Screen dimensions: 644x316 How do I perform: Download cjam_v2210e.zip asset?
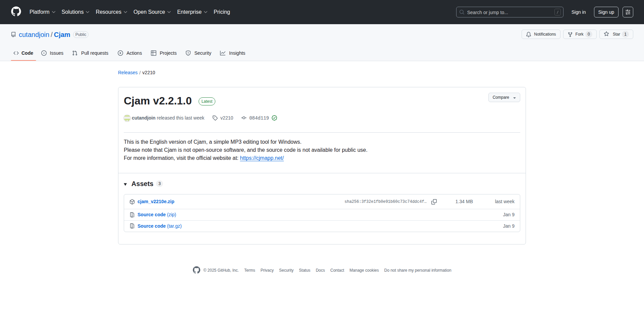pyautogui.click(x=156, y=201)
